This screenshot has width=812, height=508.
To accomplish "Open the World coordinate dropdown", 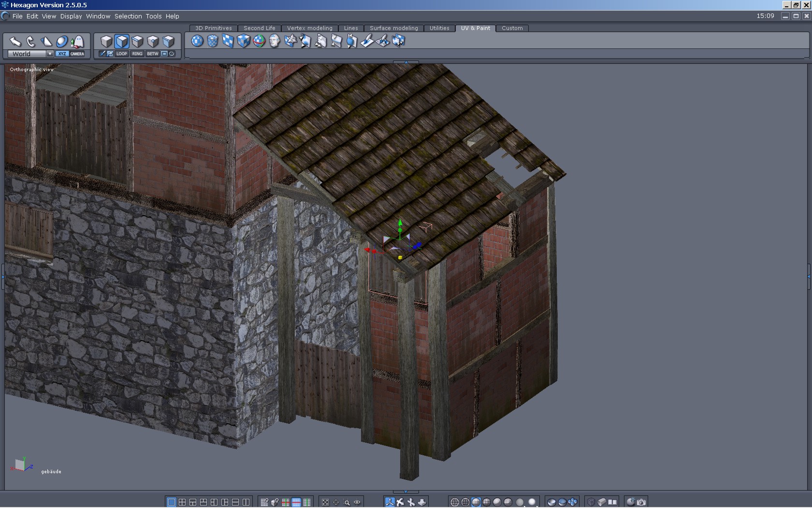I will coord(50,54).
